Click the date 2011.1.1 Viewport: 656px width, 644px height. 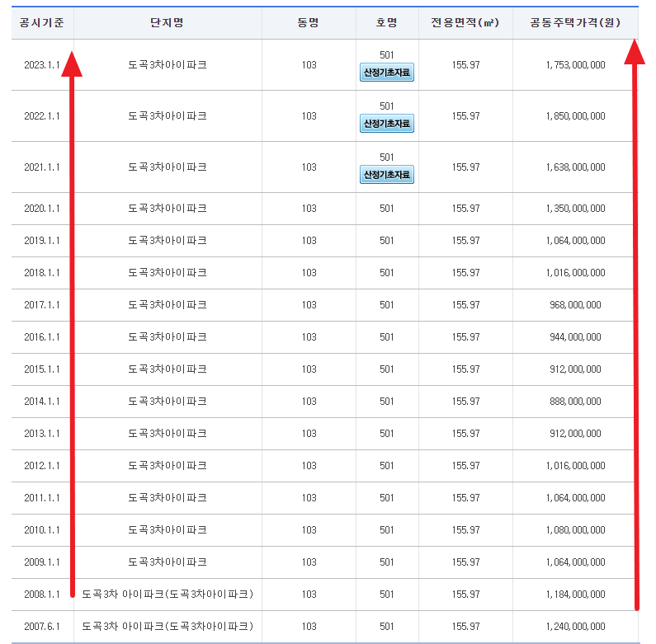coord(42,498)
